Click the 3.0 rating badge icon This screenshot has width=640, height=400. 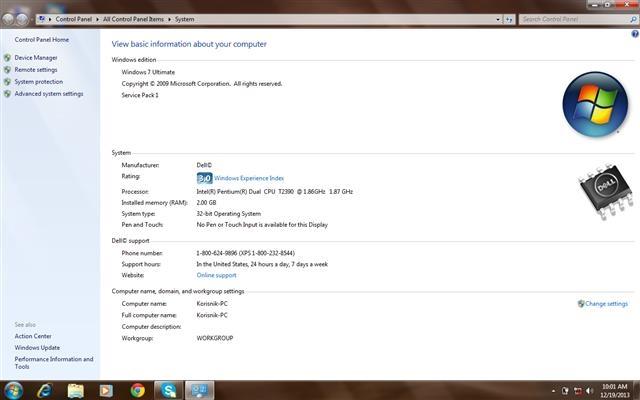(x=204, y=178)
